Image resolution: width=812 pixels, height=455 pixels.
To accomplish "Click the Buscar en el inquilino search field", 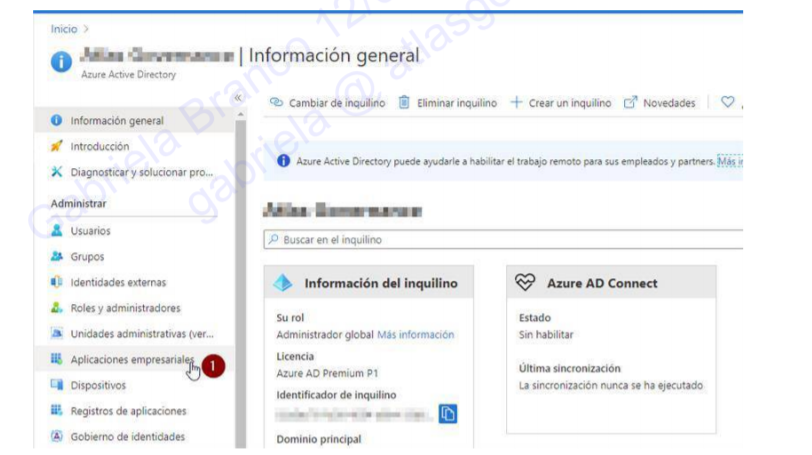I will (x=503, y=240).
